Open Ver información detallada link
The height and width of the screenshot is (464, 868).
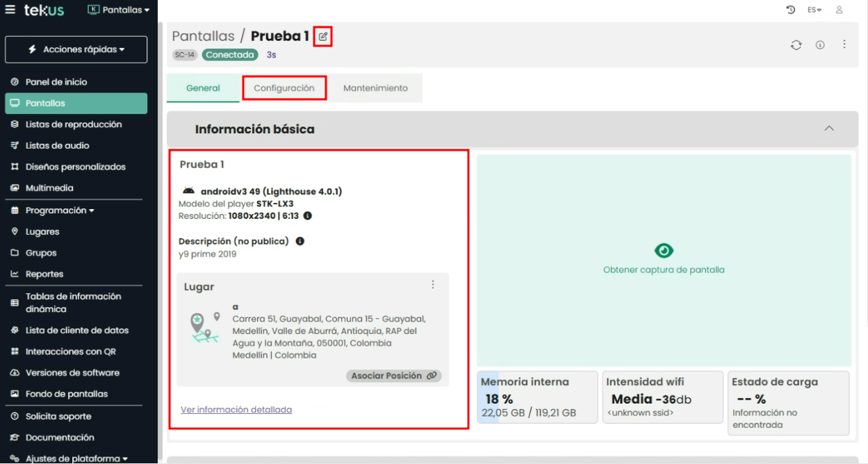pyautogui.click(x=236, y=410)
